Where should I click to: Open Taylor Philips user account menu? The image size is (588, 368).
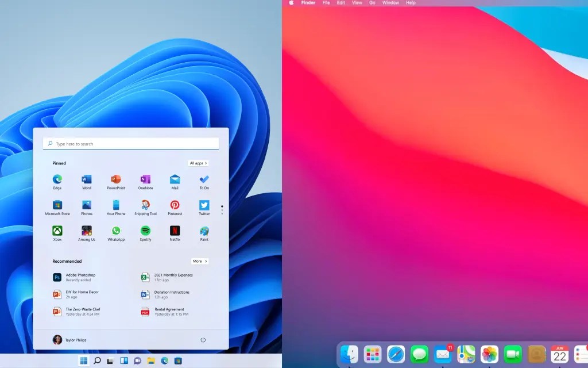coord(69,340)
